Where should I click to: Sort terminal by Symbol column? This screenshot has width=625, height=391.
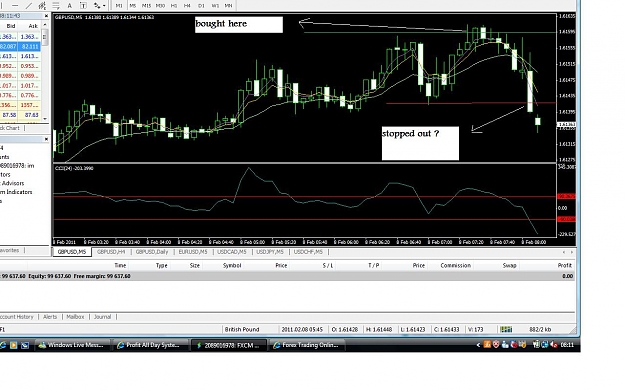coord(232,265)
